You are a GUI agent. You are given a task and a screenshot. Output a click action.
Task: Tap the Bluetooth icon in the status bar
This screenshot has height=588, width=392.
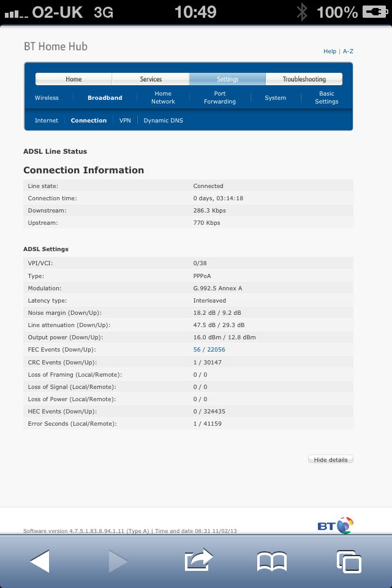pos(302,12)
